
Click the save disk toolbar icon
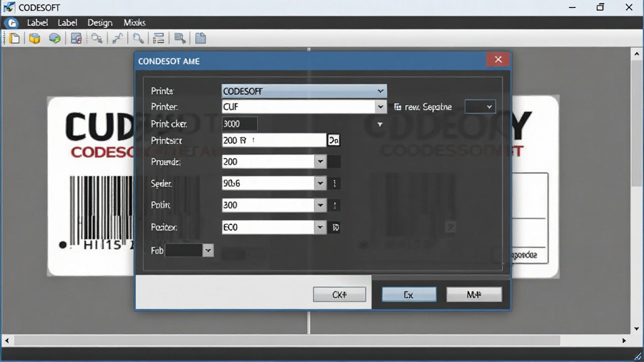[x=76, y=38]
